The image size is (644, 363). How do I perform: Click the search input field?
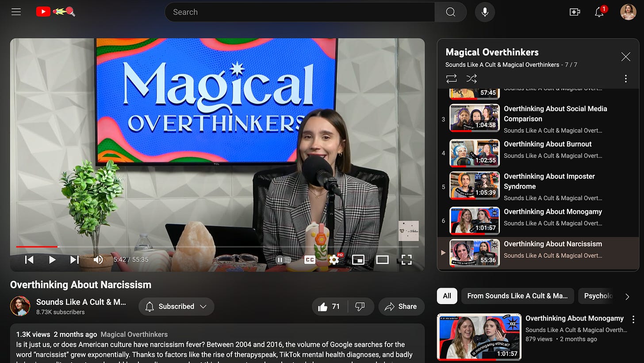(x=300, y=12)
